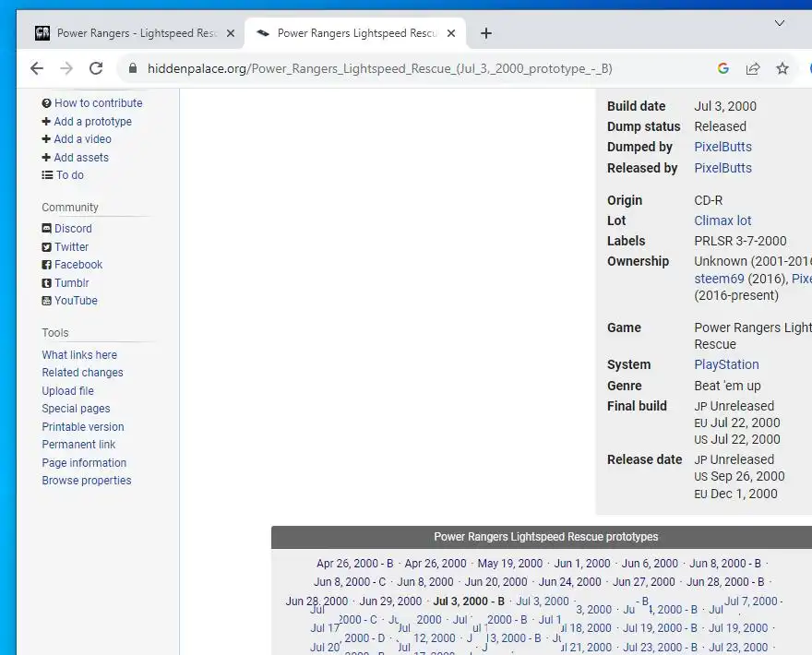
Task: Open PixelButts in Dumped by row
Action: (722, 147)
